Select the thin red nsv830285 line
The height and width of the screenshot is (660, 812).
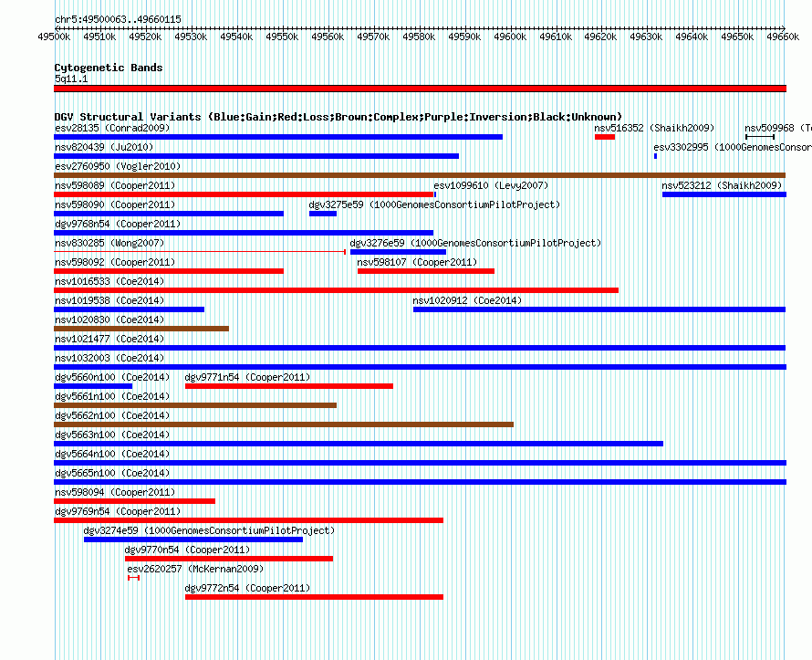click(x=200, y=252)
